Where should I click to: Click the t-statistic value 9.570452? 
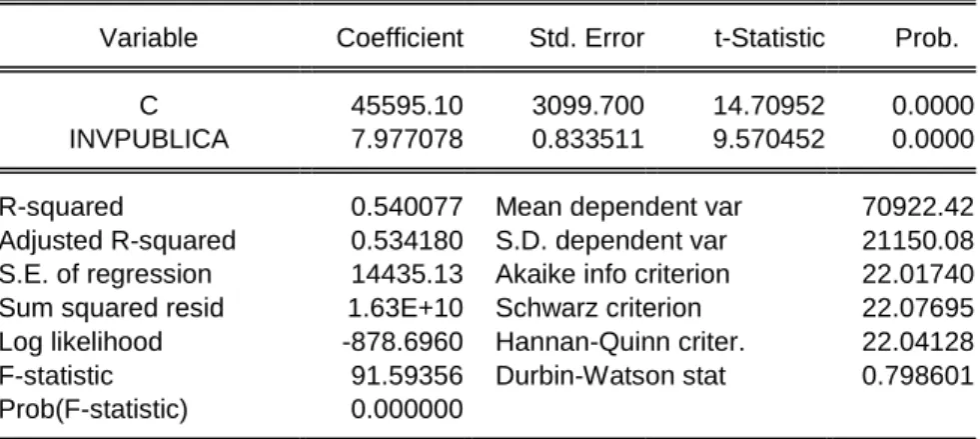pyautogui.click(x=769, y=139)
